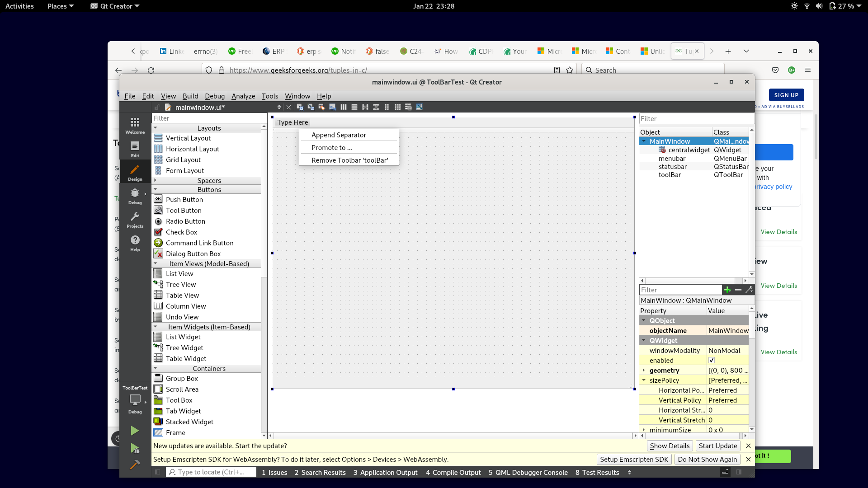Build project with the hammer icon

[135, 465]
